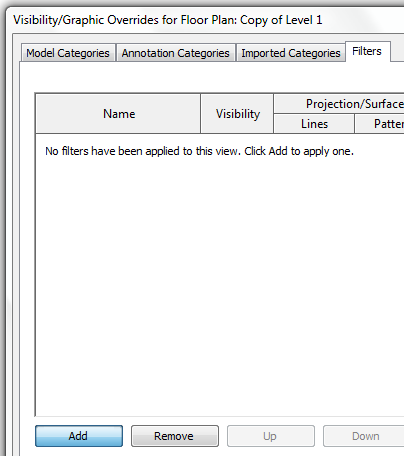Click the Name column header
The height and width of the screenshot is (456, 404).
coord(118,114)
